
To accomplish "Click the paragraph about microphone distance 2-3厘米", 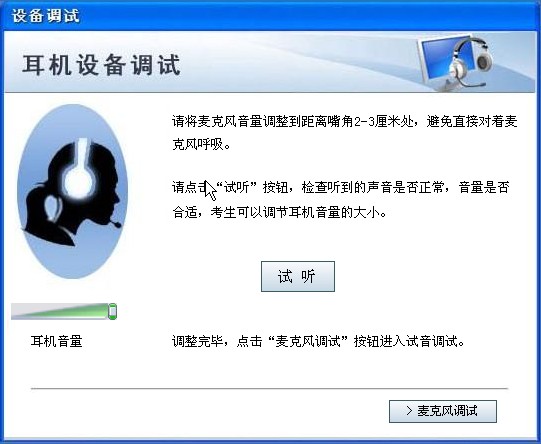I will (x=344, y=133).
